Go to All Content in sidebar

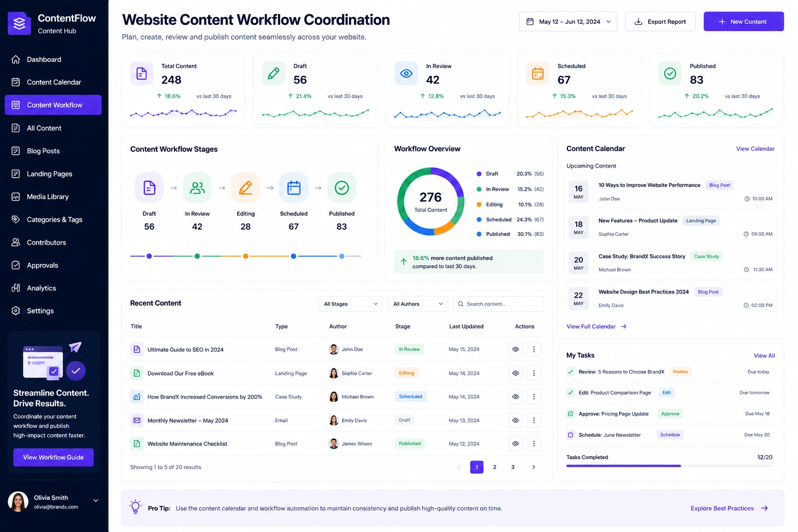pos(53,128)
